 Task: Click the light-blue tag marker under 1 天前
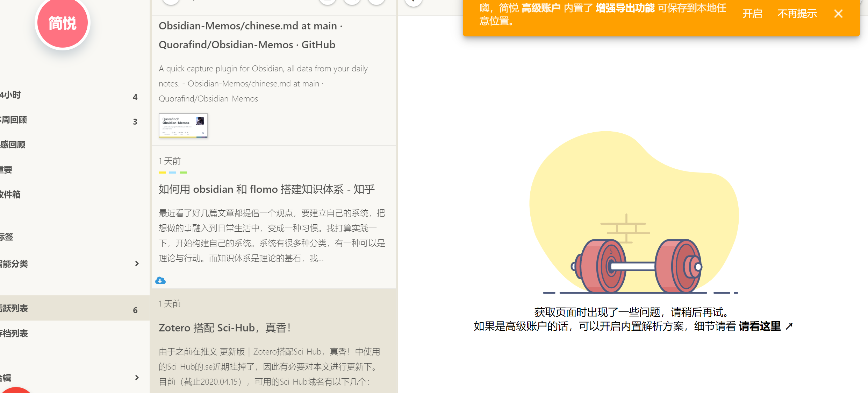pyautogui.click(x=173, y=173)
